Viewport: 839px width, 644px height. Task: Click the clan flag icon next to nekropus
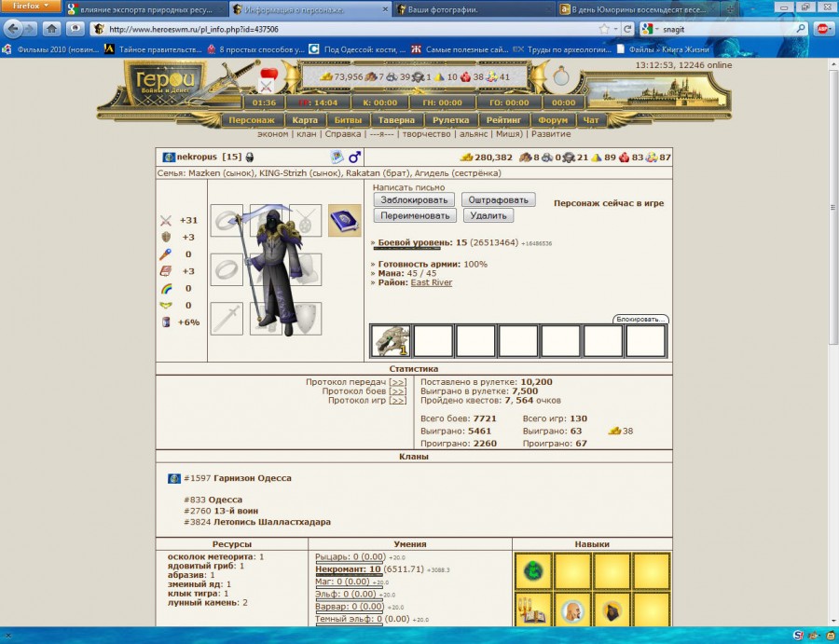point(169,157)
